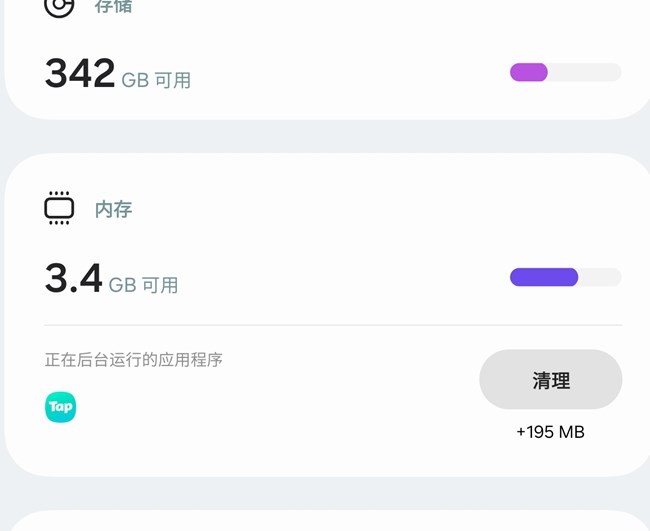Open the 存储 storage section title
The width and height of the screenshot is (650, 531).
[x=113, y=7]
